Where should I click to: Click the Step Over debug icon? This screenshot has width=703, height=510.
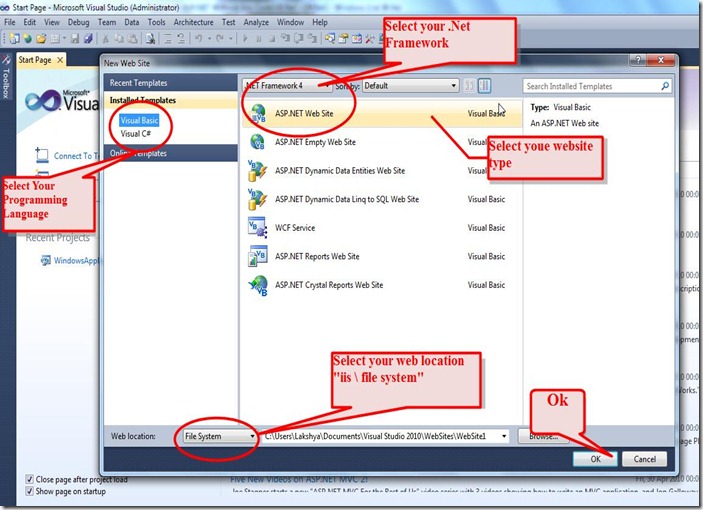(x=299, y=39)
